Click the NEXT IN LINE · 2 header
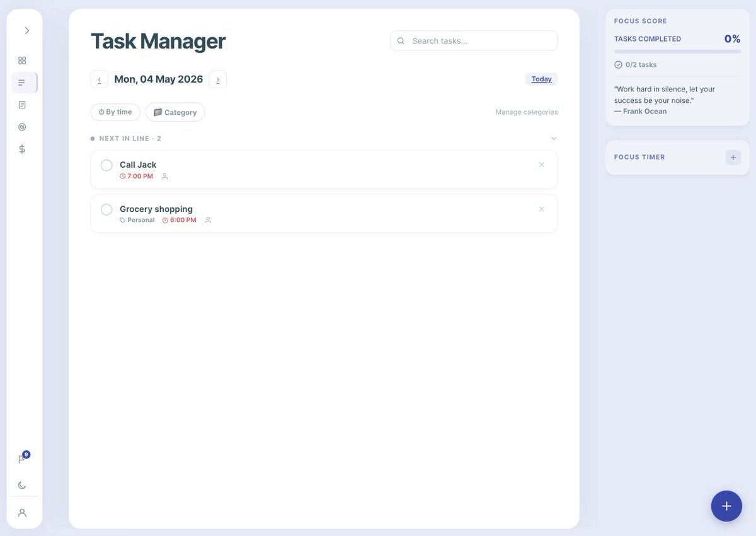 [x=130, y=138]
